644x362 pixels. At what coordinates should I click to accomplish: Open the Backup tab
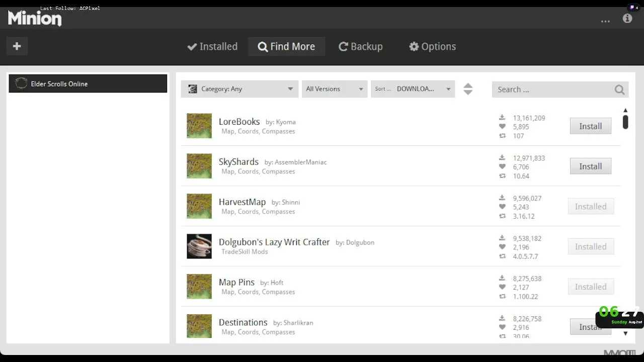361,46
